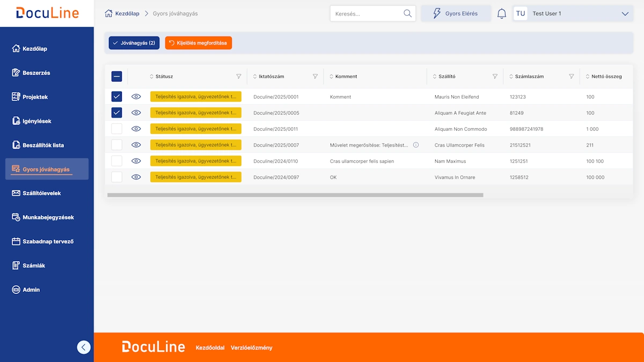The image size is (644, 362).
Task: View details of Doculine/2025/0001 via eye icon
Action: tap(136, 97)
